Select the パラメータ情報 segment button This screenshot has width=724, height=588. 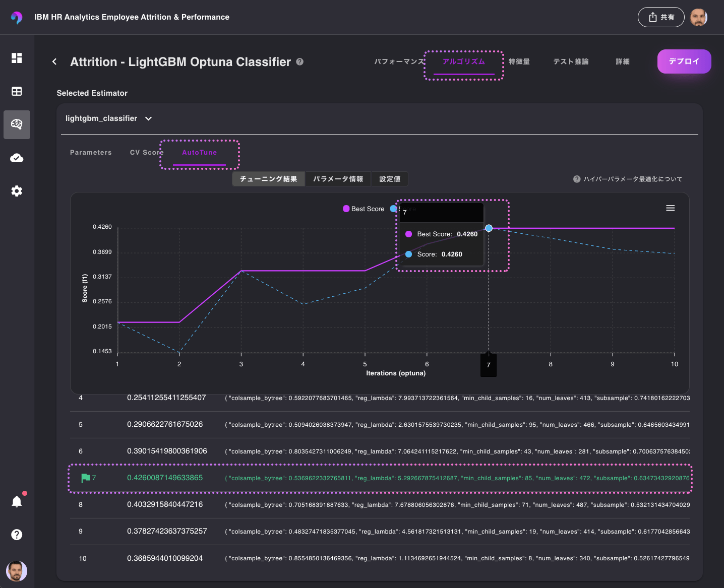pos(338,179)
